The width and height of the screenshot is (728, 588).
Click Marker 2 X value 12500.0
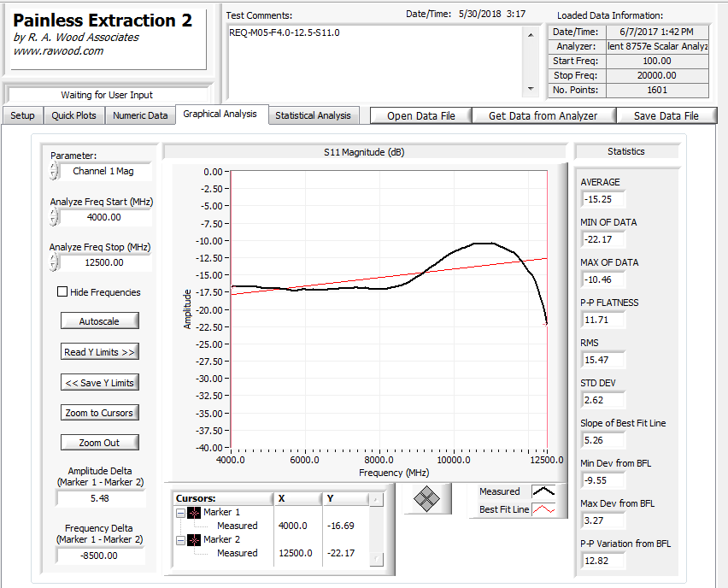[x=296, y=553]
